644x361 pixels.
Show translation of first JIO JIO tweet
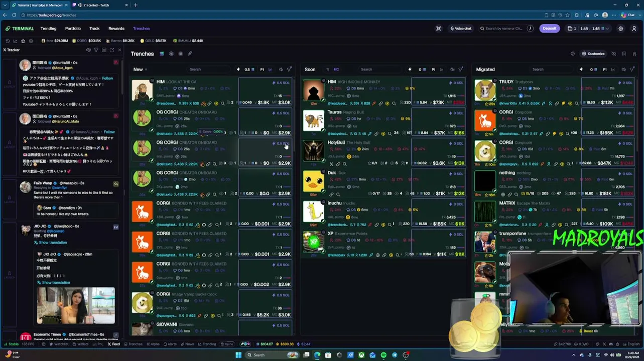point(53,243)
